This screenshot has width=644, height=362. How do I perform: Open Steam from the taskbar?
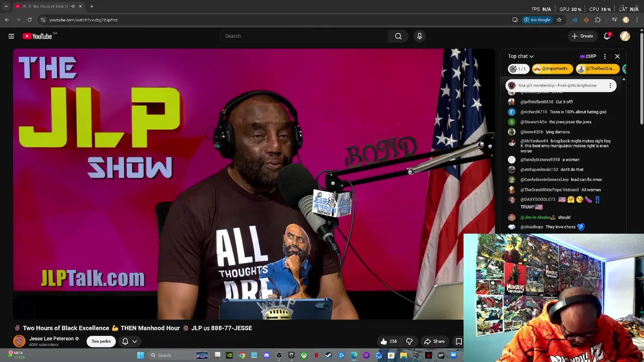tap(329, 355)
